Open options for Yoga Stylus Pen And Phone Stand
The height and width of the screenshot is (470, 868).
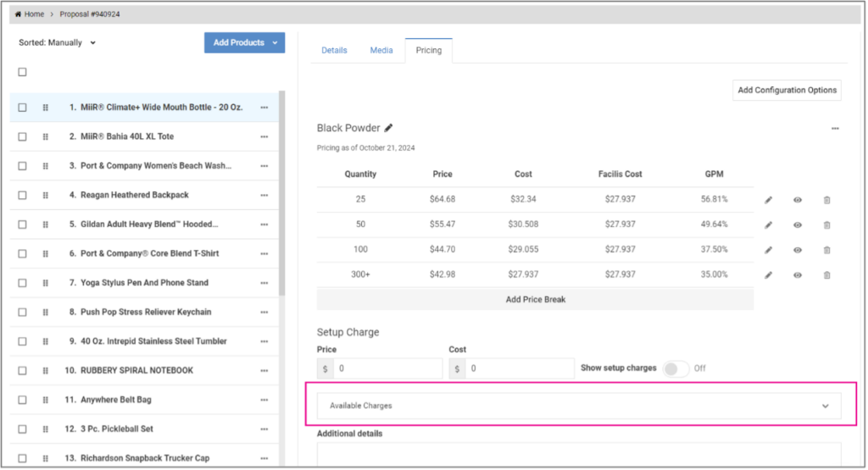(264, 283)
